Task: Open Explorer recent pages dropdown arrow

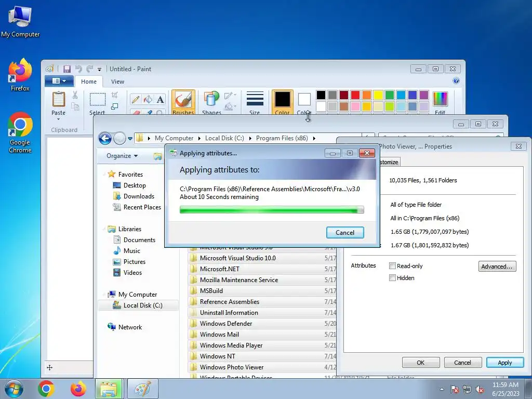Action: [130, 138]
